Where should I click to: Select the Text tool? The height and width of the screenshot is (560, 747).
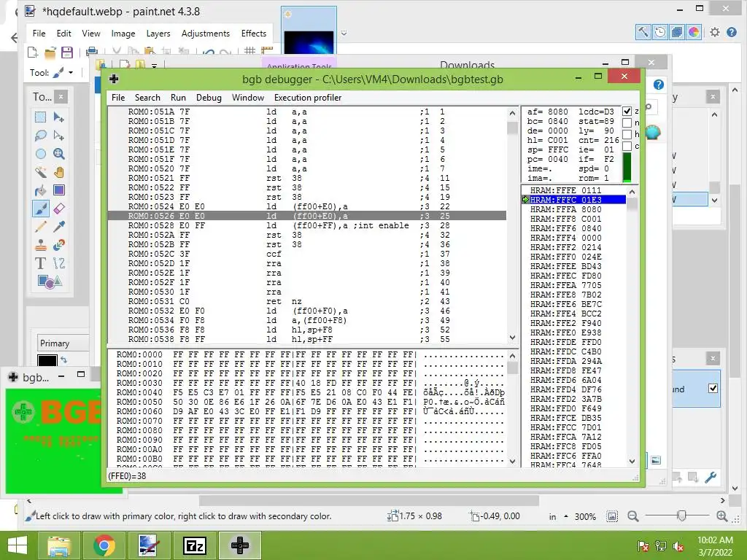coord(41,262)
